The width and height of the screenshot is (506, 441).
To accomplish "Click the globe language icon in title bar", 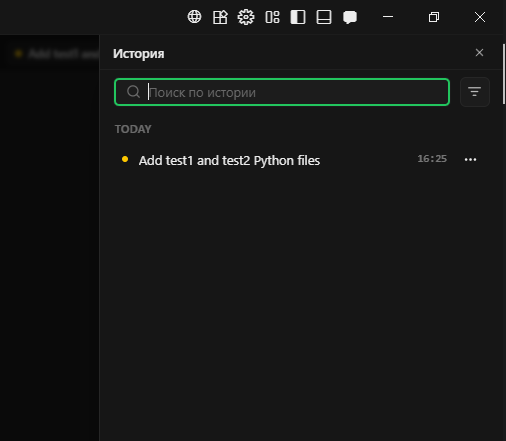I will click(x=194, y=17).
